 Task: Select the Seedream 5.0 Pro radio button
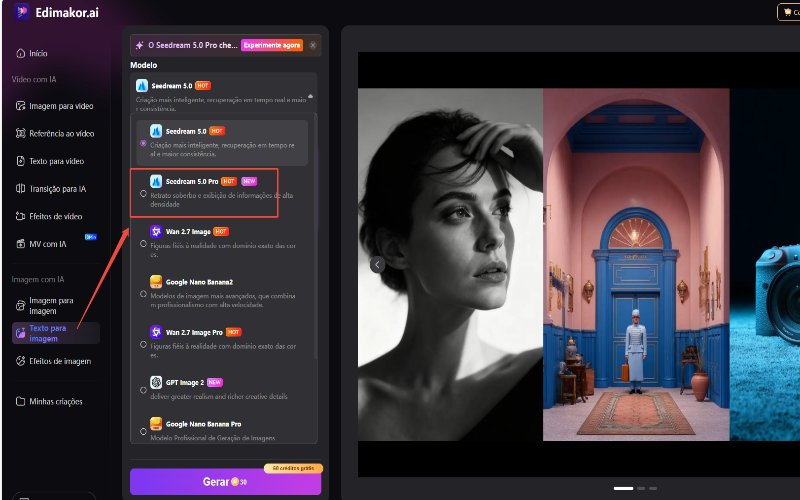click(143, 194)
